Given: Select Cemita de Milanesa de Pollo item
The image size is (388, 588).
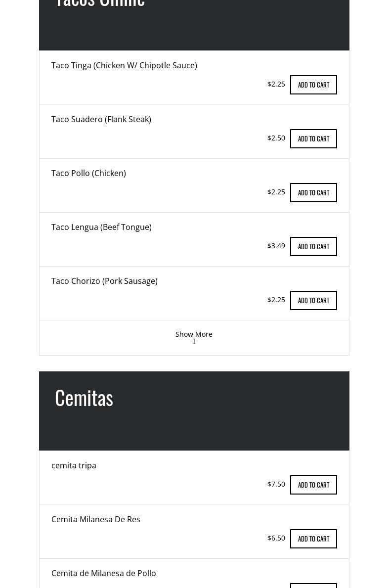Looking at the screenshot, I should point(103,573).
